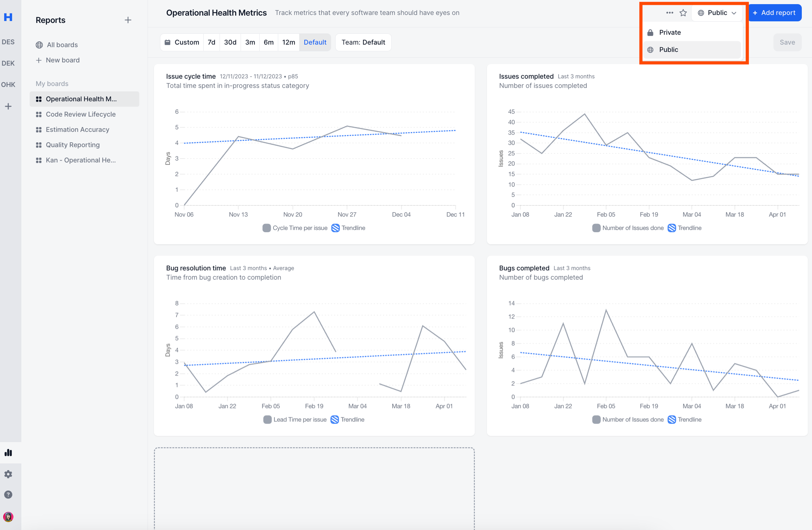The width and height of the screenshot is (812, 530).
Task: Click the user avatar icon
Action: tap(8, 517)
